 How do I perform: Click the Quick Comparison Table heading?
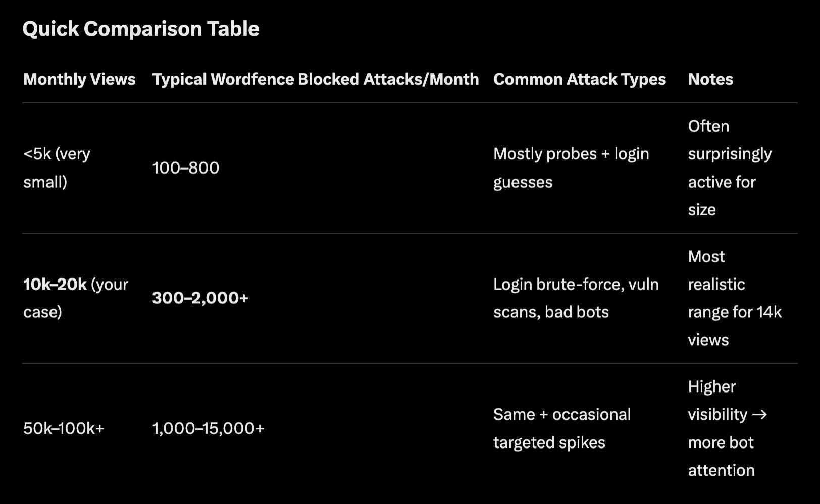[x=141, y=29]
